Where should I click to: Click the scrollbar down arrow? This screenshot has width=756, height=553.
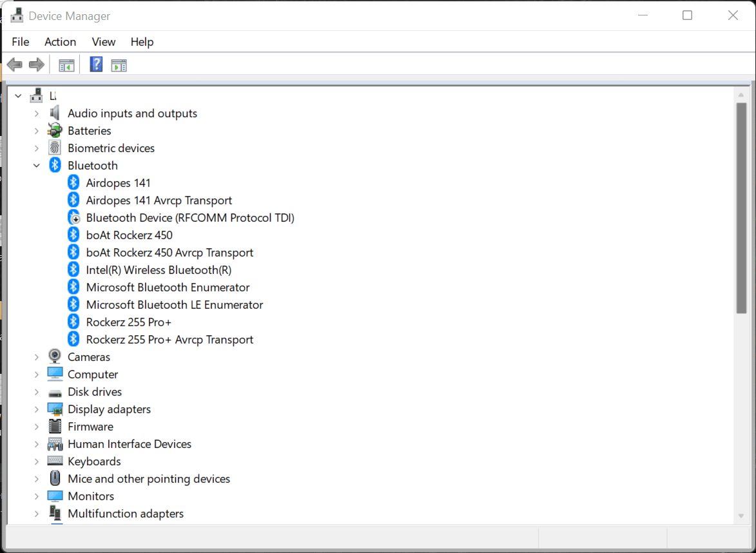[741, 516]
